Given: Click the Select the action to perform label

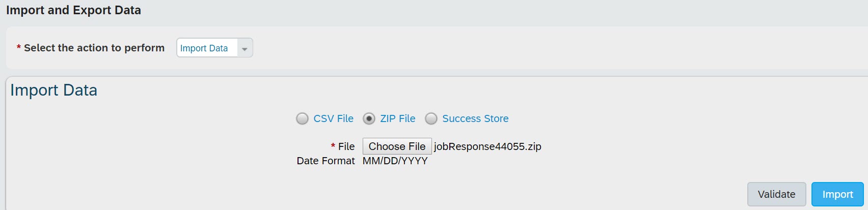Looking at the screenshot, I should pos(94,48).
